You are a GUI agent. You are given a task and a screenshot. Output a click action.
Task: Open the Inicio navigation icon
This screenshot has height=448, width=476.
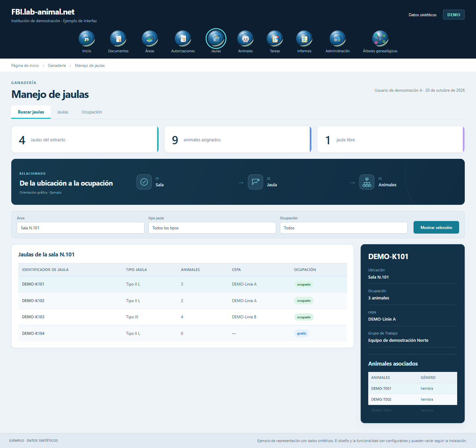tap(87, 39)
